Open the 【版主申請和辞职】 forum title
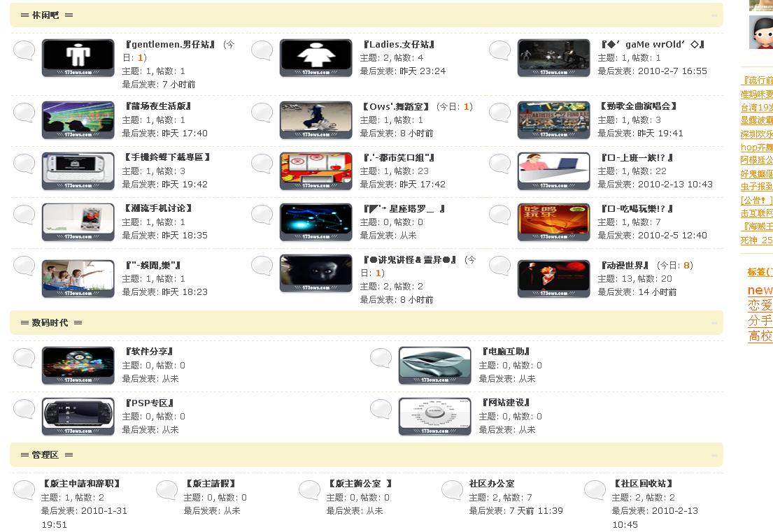This screenshot has height=532, width=773. pyautogui.click(x=82, y=484)
